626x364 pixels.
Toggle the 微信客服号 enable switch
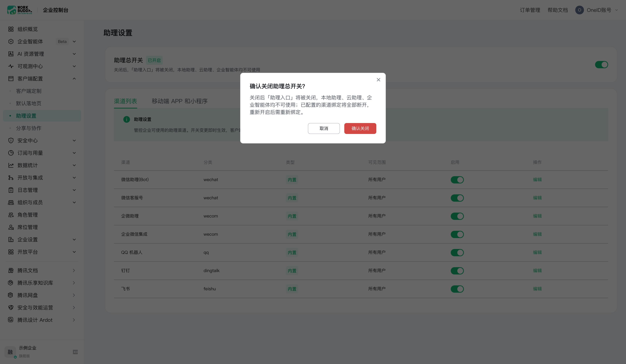[x=457, y=198]
